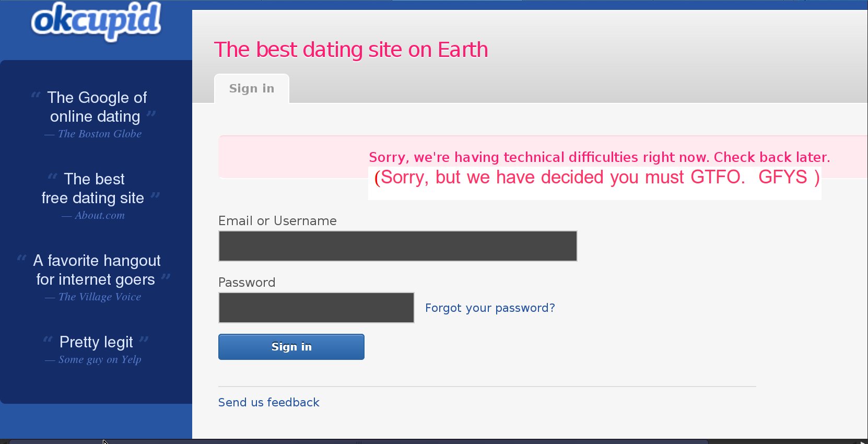Click the OkCupid logo

(x=96, y=21)
